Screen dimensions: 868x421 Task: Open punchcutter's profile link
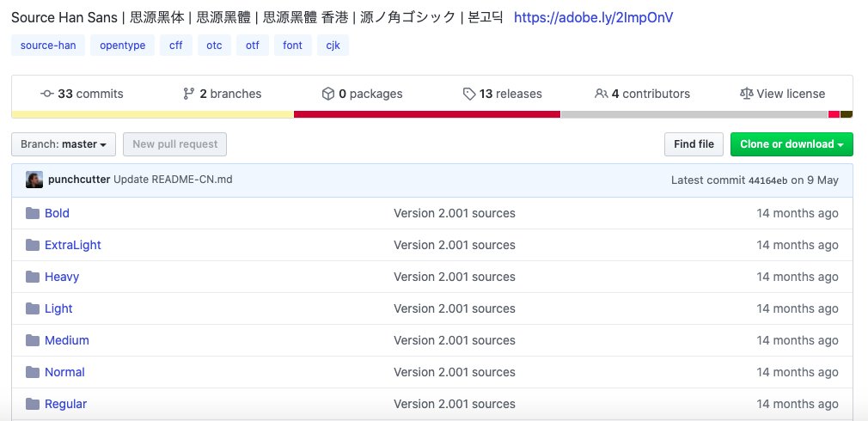click(79, 180)
